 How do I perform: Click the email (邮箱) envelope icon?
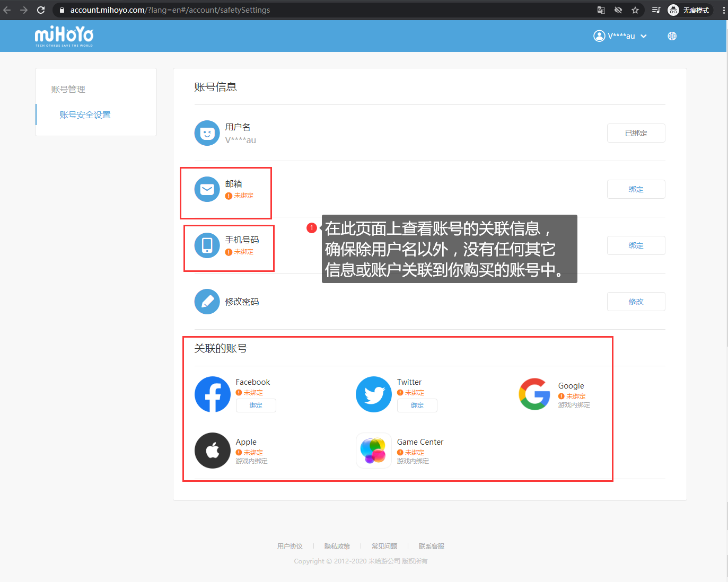tap(207, 189)
